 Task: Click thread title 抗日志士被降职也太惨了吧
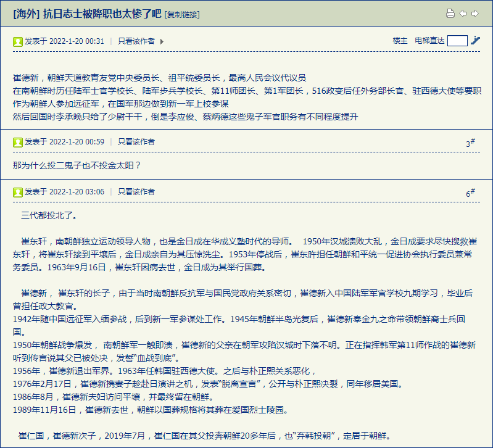pyautogui.click(x=102, y=14)
